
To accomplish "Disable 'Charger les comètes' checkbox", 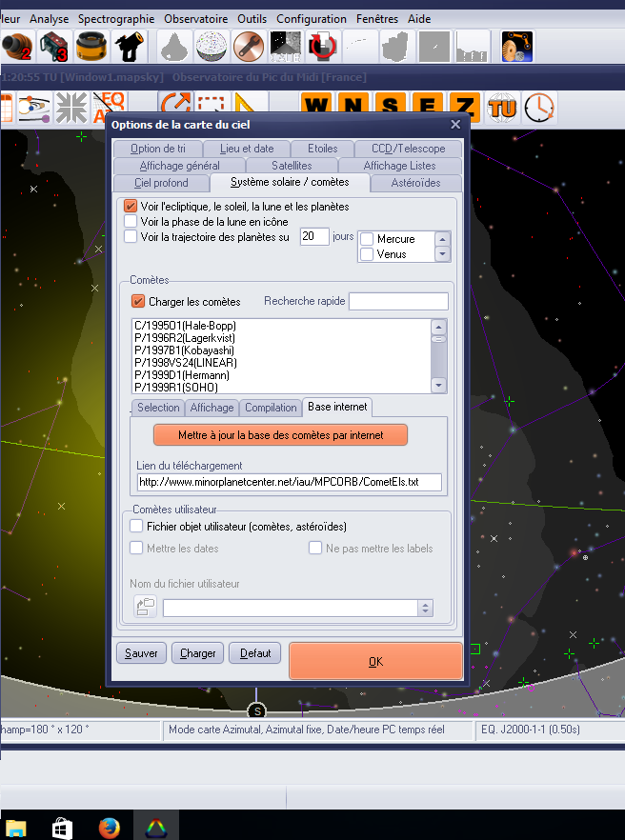I will (x=138, y=302).
